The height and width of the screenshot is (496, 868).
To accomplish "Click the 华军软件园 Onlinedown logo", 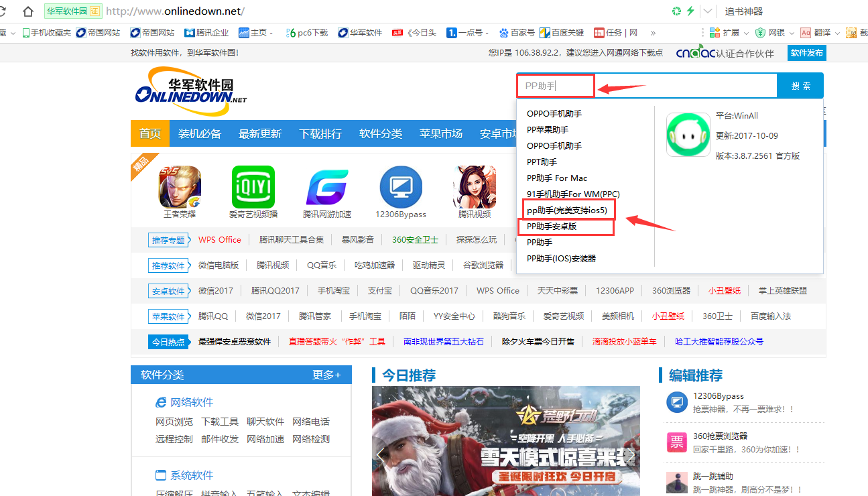I will click(x=190, y=90).
